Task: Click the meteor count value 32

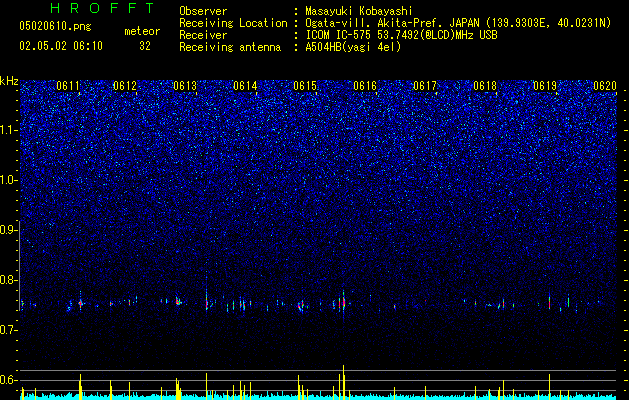Action: (145, 46)
